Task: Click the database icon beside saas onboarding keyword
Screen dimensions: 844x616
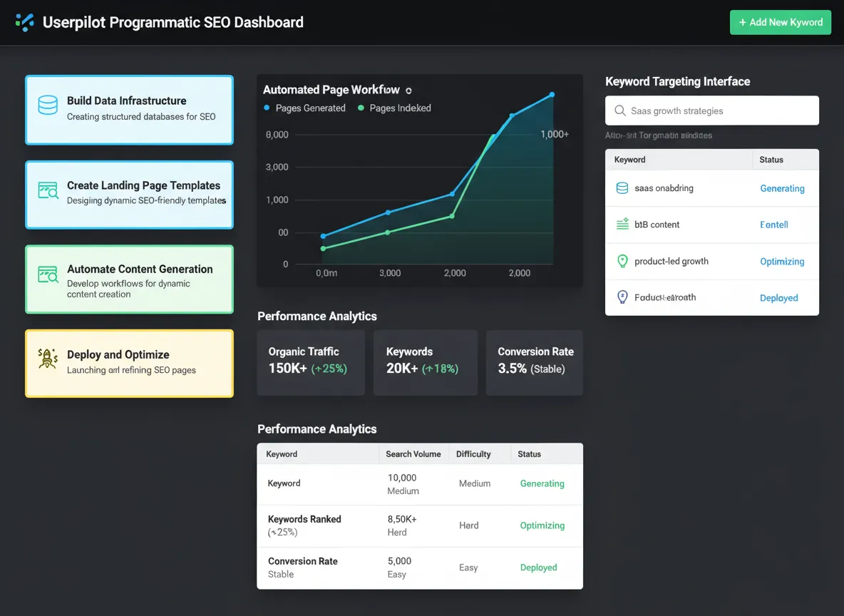Action: 622,188
